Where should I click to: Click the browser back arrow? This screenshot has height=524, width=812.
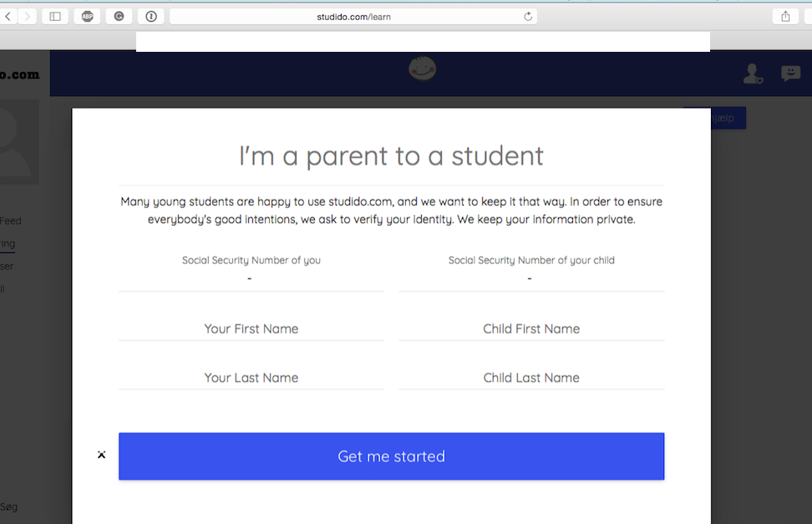(8, 17)
